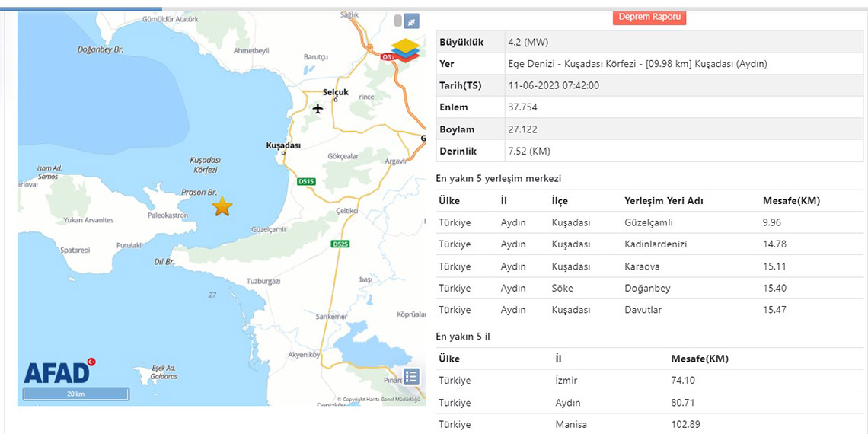Click the Kuşadası city label on map
The width and height of the screenshot is (868, 434).
coord(283,145)
